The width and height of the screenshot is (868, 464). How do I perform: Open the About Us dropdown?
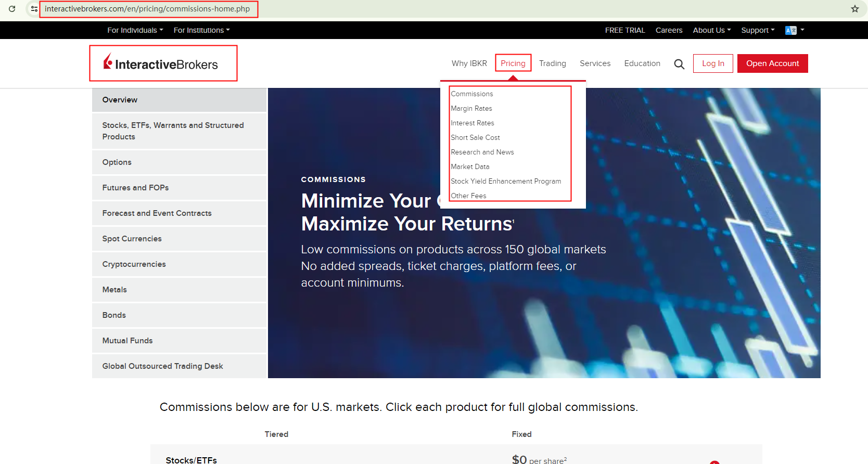click(712, 30)
